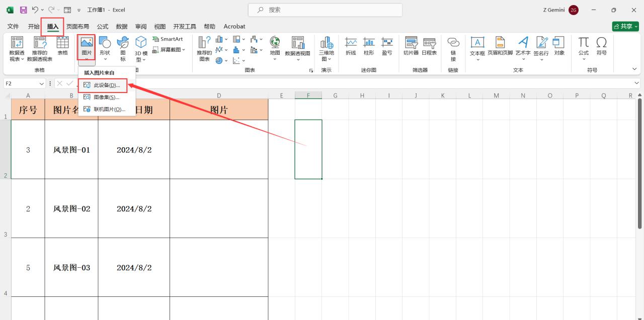Open the File (文件) tab
This screenshot has height=320, width=644.
point(13,27)
